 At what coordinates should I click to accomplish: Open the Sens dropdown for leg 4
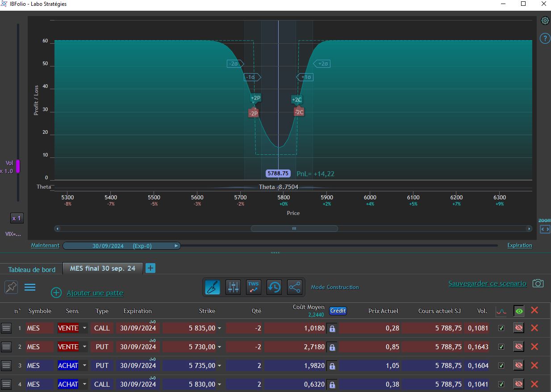coord(84,384)
